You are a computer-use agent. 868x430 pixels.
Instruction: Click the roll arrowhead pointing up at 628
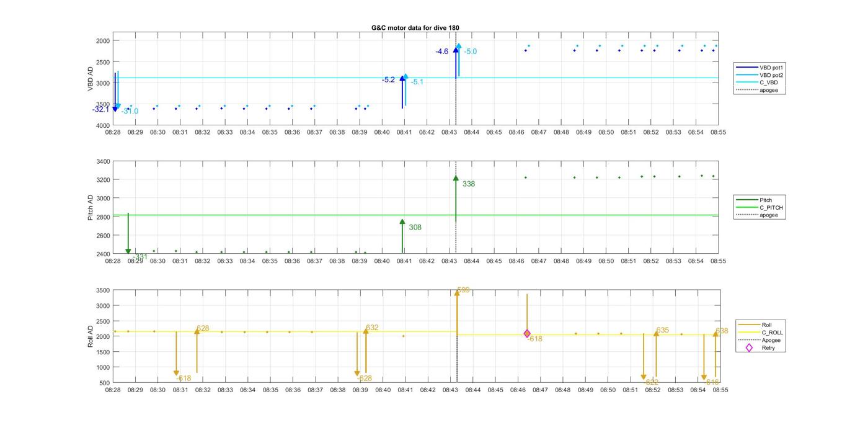click(x=197, y=332)
